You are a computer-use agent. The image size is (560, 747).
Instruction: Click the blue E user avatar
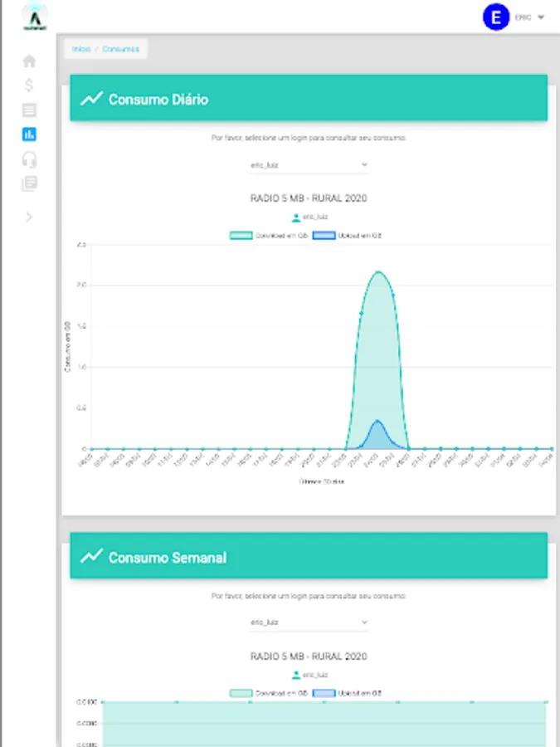[x=496, y=17]
